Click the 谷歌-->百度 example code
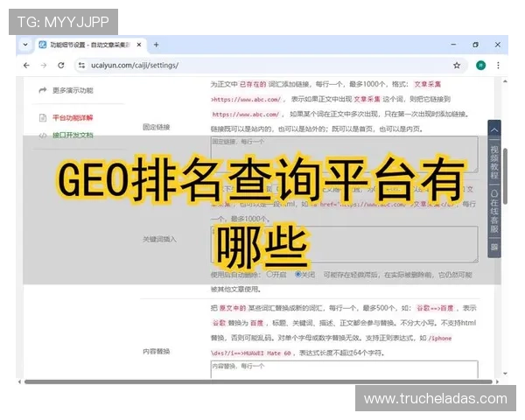This screenshot has height=420, width=525. click(x=435, y=308)
